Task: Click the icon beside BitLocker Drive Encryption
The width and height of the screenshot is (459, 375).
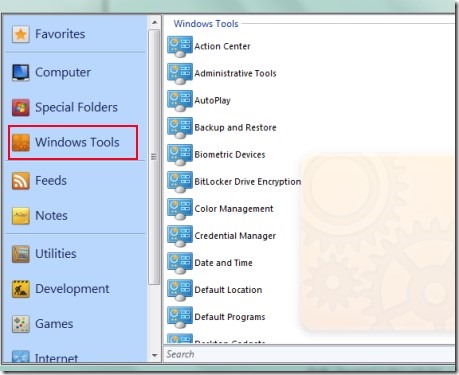Action: [180, 182]
